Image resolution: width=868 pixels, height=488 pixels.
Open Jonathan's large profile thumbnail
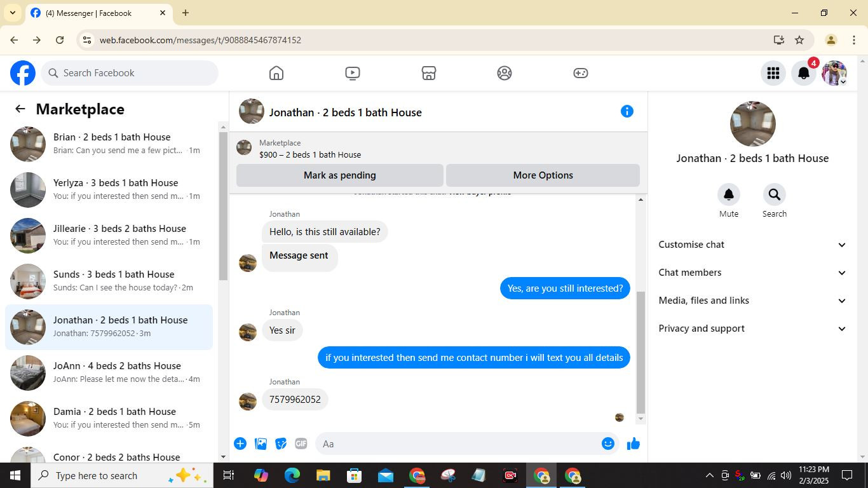(753, 124)
